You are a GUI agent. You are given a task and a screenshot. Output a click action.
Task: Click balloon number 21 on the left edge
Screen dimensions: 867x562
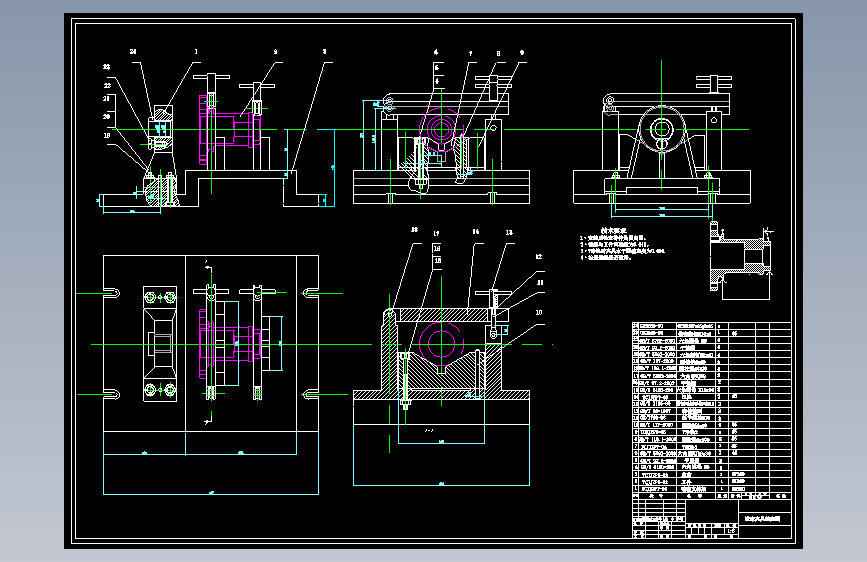[106, 98]
